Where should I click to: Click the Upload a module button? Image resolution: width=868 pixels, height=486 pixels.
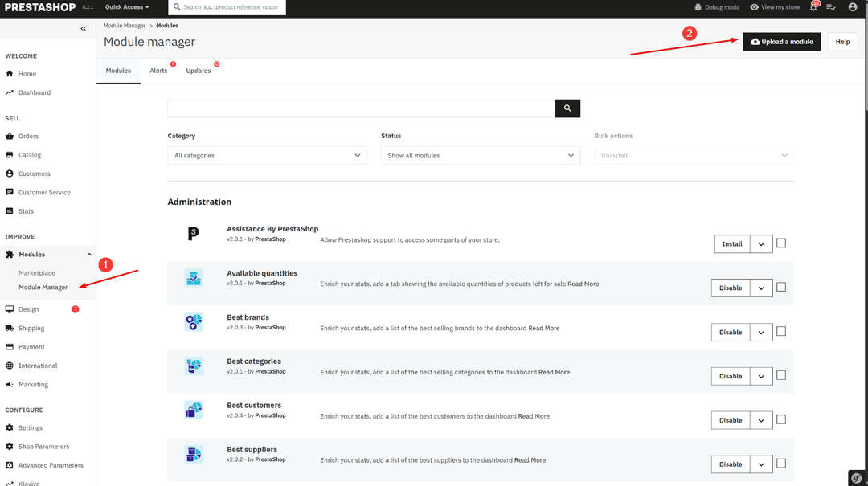781,42
